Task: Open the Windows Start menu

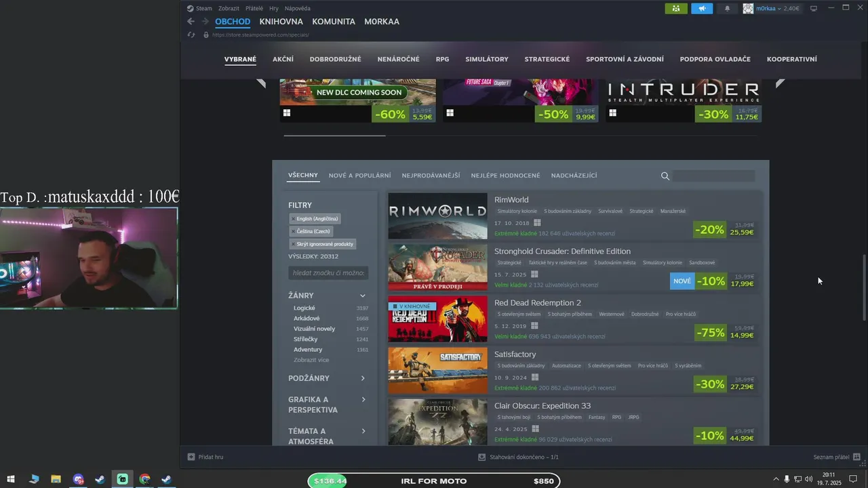Action: [11, 479]
